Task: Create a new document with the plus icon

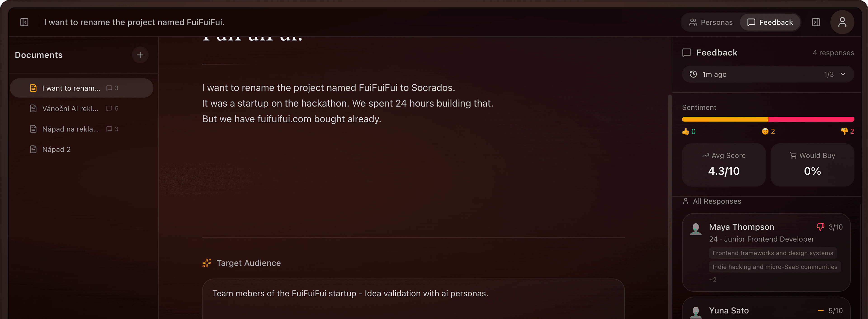Action: (140, 55)
